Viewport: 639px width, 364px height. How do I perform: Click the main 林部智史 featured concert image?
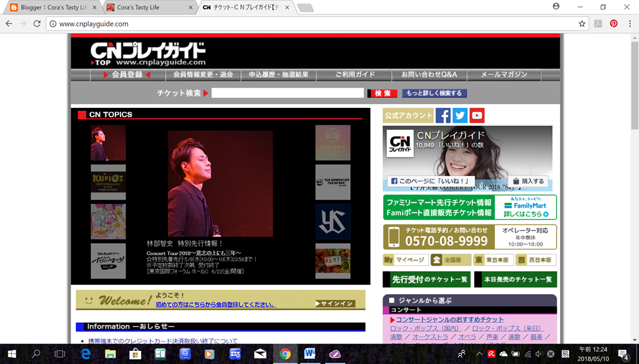[x=220, y=184]
